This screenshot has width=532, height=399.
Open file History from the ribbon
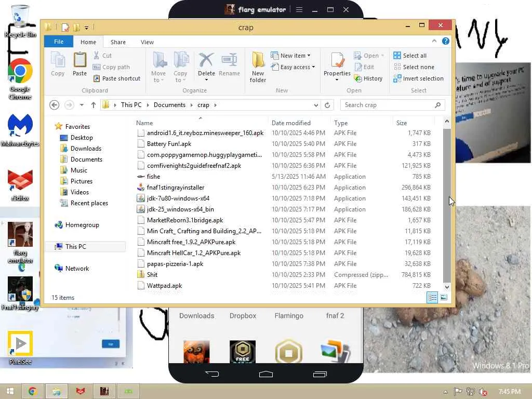tap(368, 78)
